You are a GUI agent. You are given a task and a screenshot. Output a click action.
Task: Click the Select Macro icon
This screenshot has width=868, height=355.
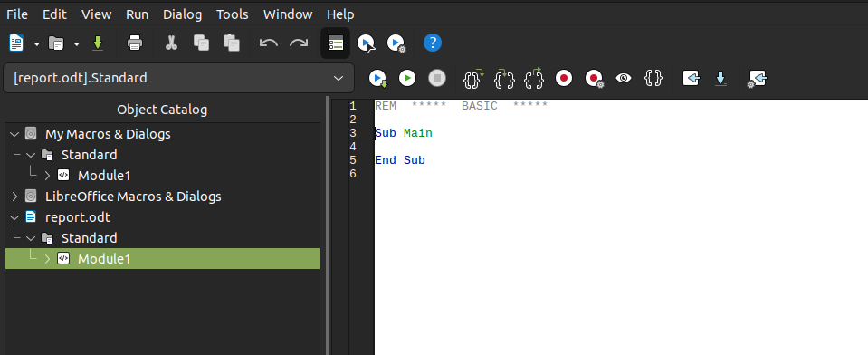367,43
